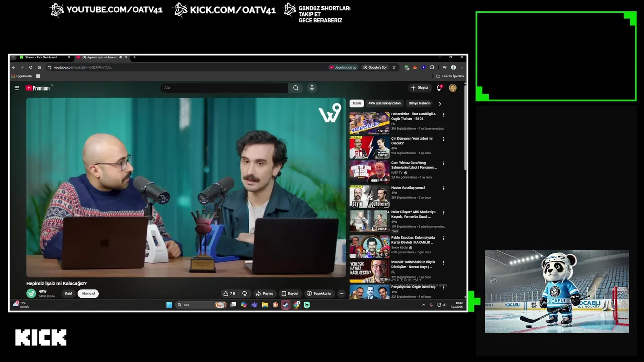Open Parçalıyoruz: Özgür Demirtaş video title
The image size is (644, 362).
point(413,287)
